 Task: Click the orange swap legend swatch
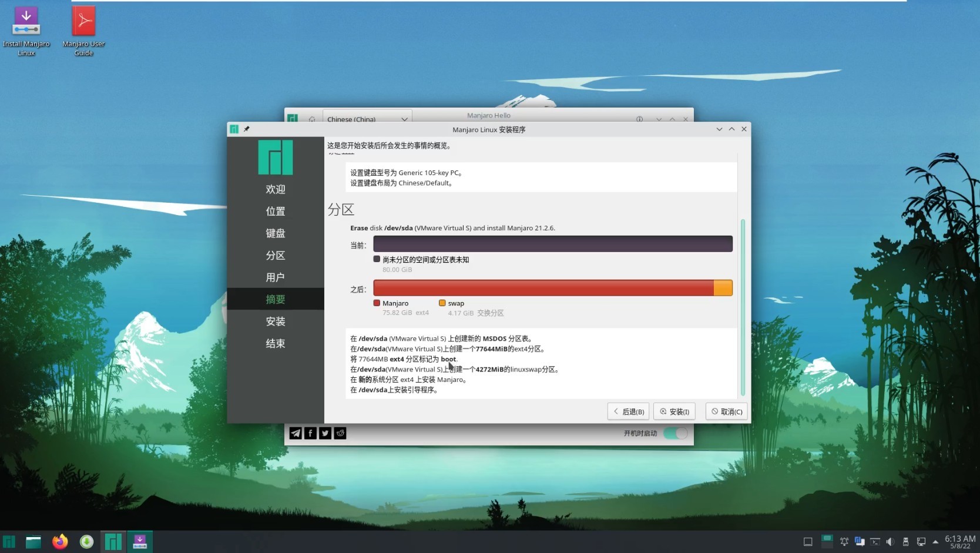[x=442, y=303]
